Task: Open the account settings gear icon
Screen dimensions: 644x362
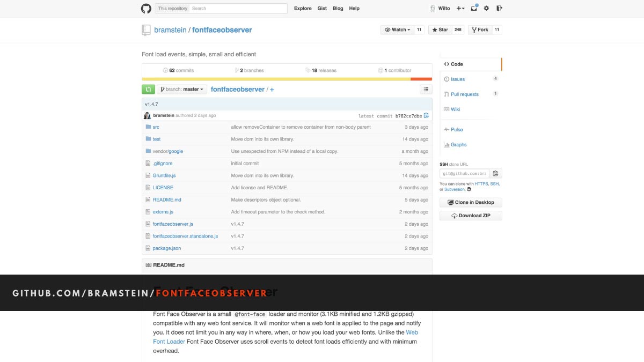Action: coord(486,9)
